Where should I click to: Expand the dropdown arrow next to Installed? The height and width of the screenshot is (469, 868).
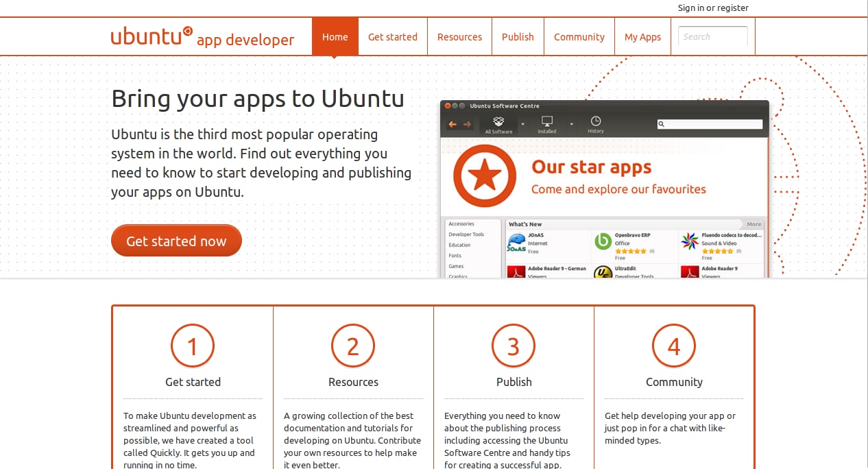click(571, 124)
